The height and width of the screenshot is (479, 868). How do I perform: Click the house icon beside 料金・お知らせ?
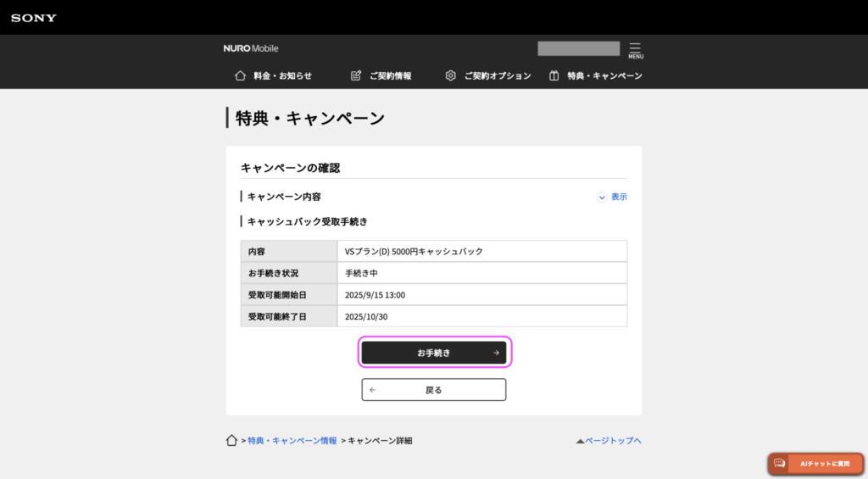[x=240, y=75]
